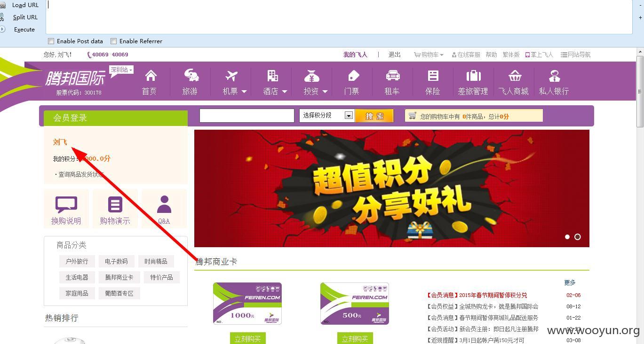This screenshot has width=644, height=344.
Task: Enable Referrer checkbox
Action: [114, 41]
